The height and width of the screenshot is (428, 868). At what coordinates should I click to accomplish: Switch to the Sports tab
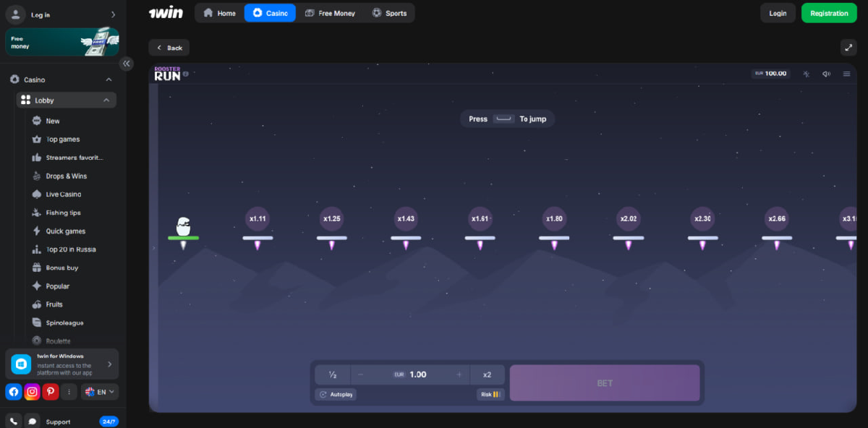(x=389, y=13)
